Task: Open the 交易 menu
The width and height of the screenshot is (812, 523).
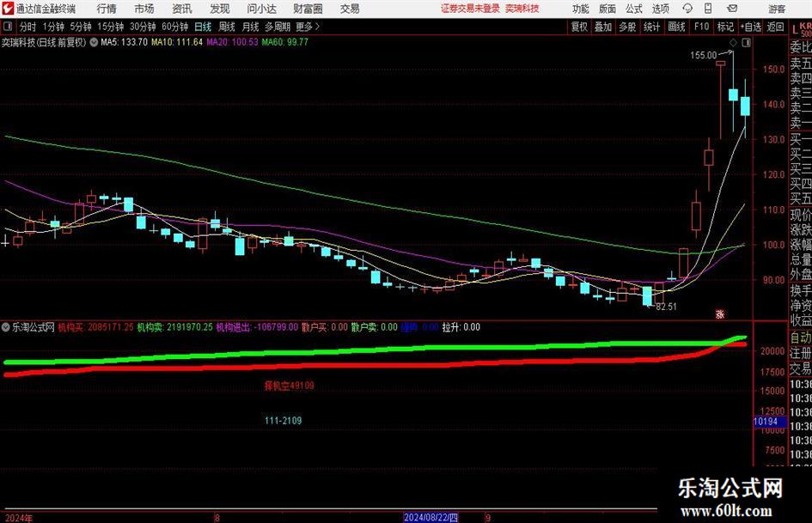Action: pos(350,9)
